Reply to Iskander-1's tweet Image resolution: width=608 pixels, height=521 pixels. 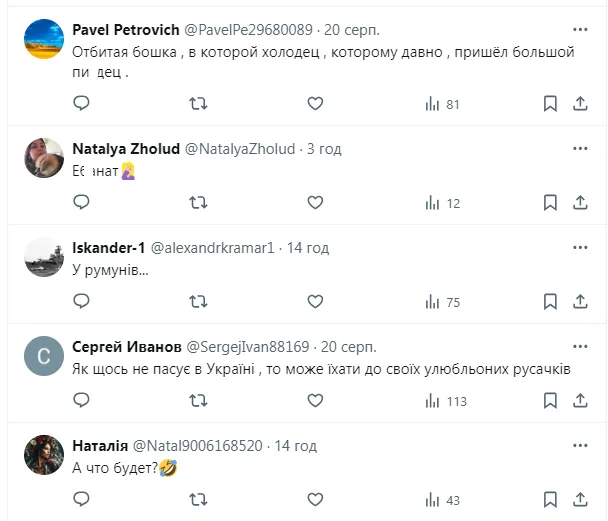[x=82, y=301]
